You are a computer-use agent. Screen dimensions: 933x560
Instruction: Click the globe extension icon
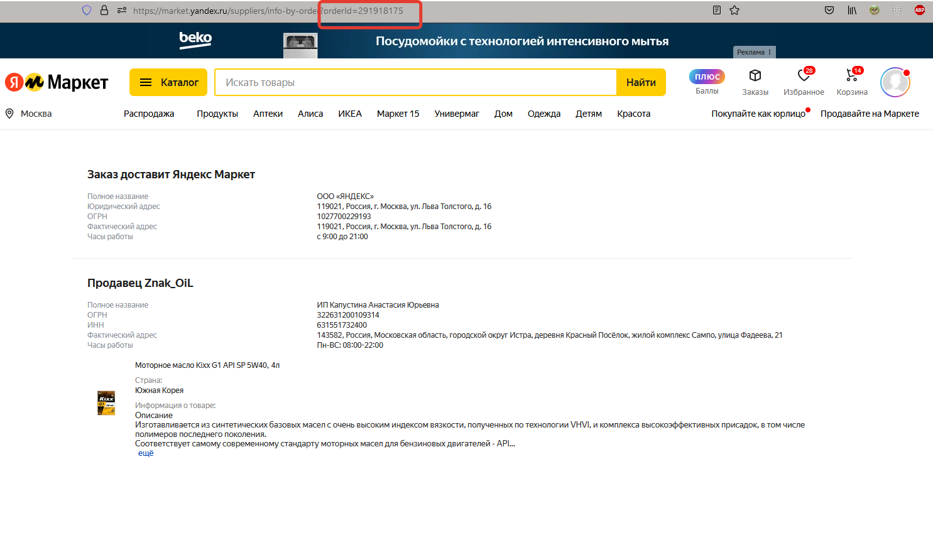tap(897, 10)
